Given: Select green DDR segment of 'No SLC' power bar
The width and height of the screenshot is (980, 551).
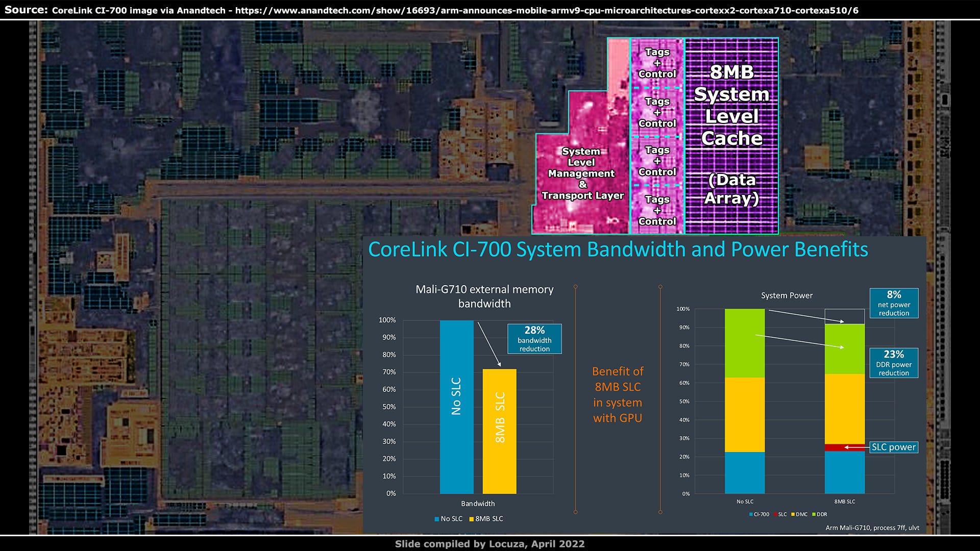Looking at the screenshot, I should click(745, 343).
